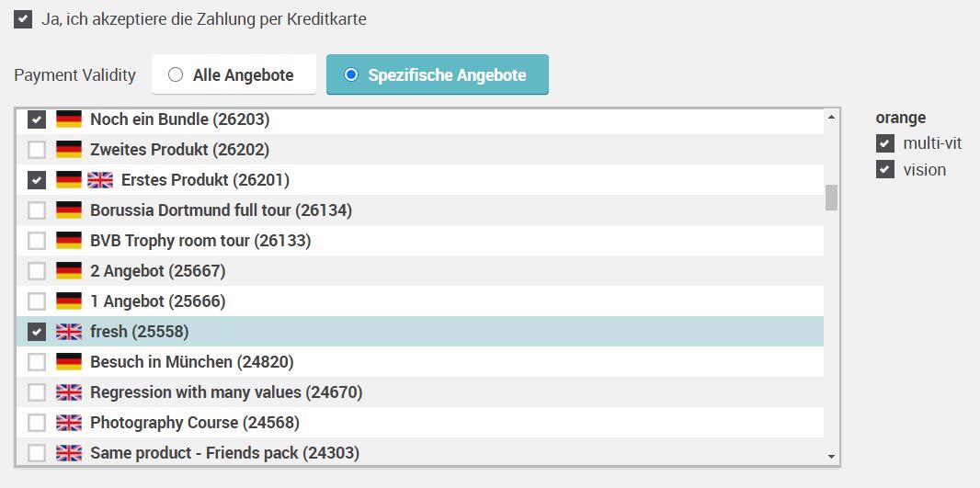
Task: Click the German flag by Besuch in München
Action: click(x=69, y=362)
